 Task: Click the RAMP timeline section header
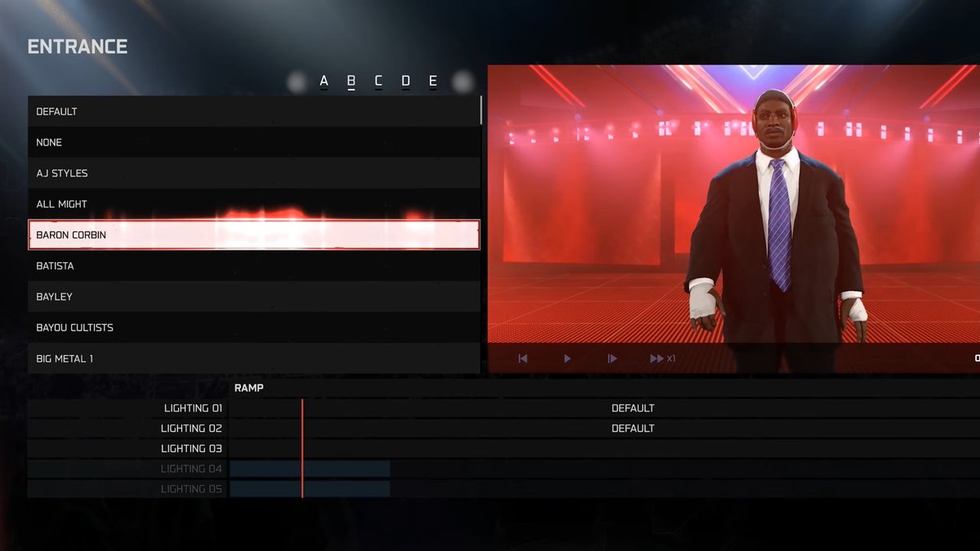tap(249, 388)
